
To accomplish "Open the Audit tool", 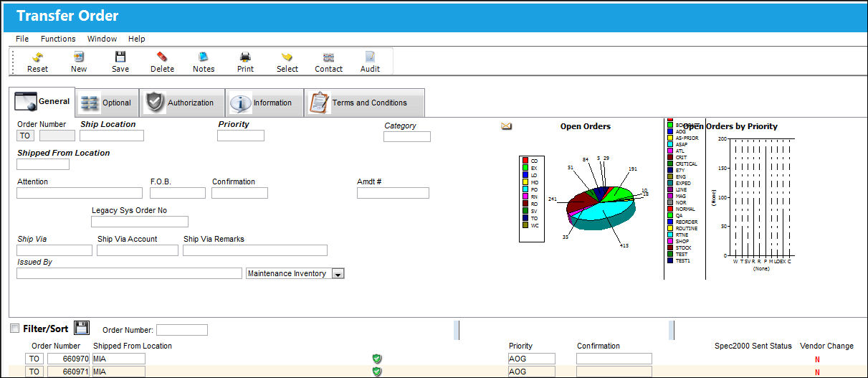I will tap(370, 57).
